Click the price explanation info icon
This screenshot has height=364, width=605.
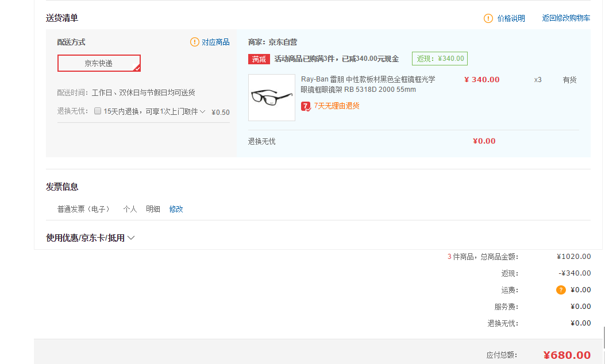tap(488, 18)
